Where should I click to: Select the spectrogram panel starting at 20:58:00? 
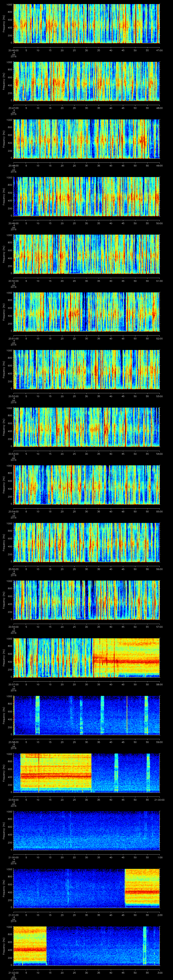coord(87,715)
